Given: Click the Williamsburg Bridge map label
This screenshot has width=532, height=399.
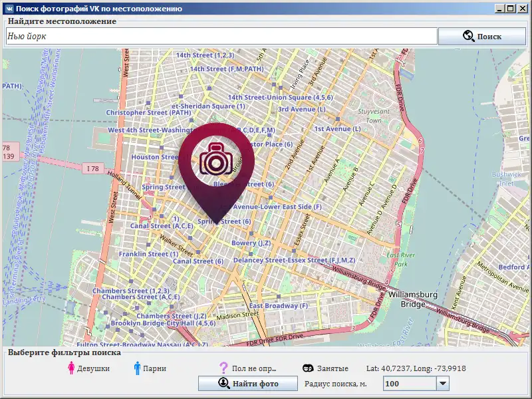Looking at the screenshot, I should point(412,299).
